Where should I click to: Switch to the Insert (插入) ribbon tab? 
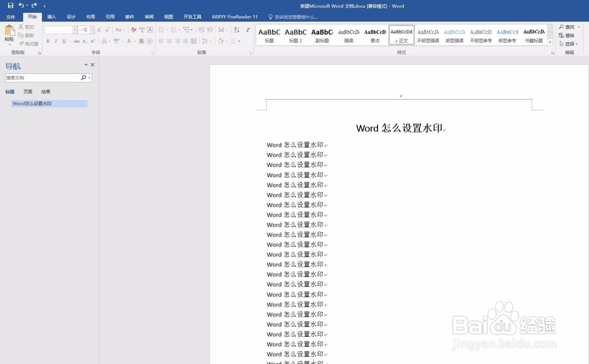[x=52, y=16]
